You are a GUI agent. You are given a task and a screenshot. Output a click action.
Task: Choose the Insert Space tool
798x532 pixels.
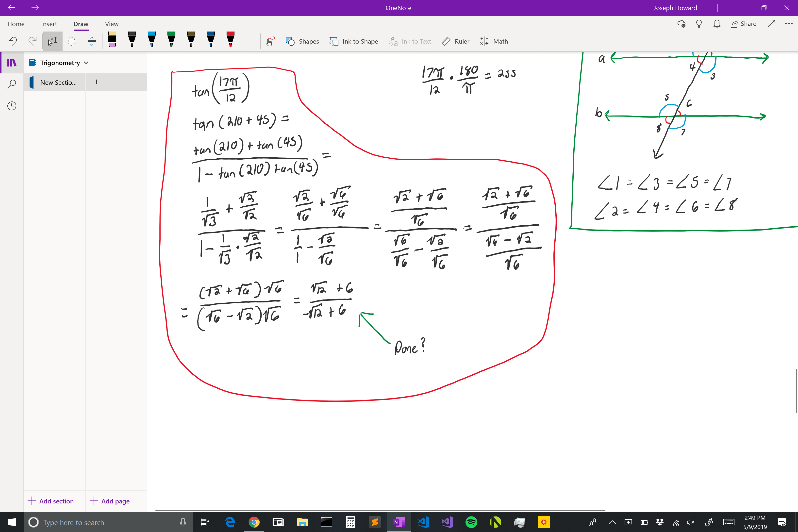[x=92, y=41]
